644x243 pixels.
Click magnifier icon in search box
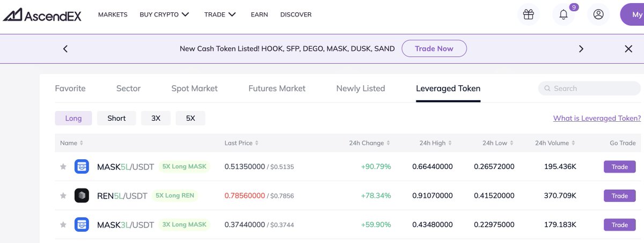(x=547, y=89)
